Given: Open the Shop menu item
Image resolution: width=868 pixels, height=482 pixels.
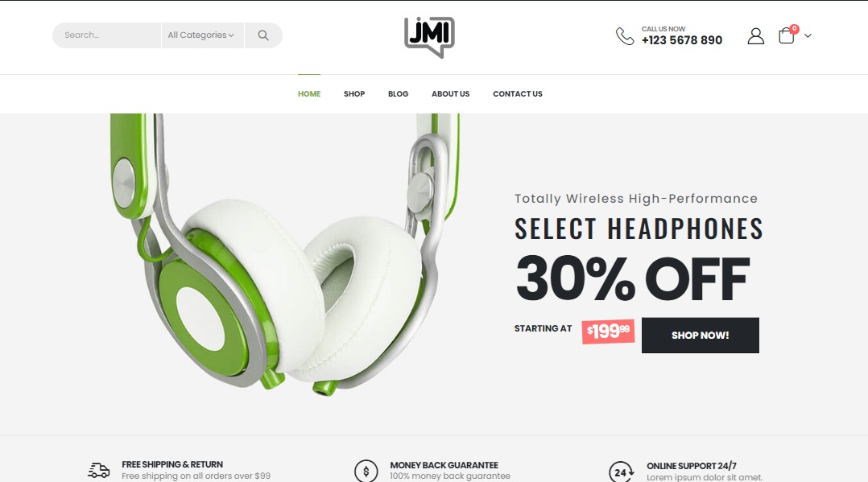Looking at the screenshot, I should [x=354, y=94].
